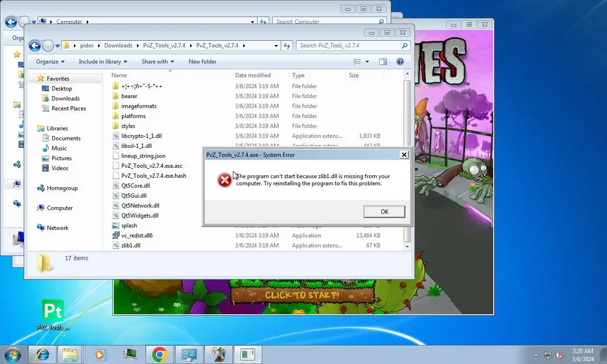Click the Forward arrow in PvZ_Tools explorer
Image resolution: width=607 pixels, height=364 pixels.
pyautogui.click(x=48, y=45)
